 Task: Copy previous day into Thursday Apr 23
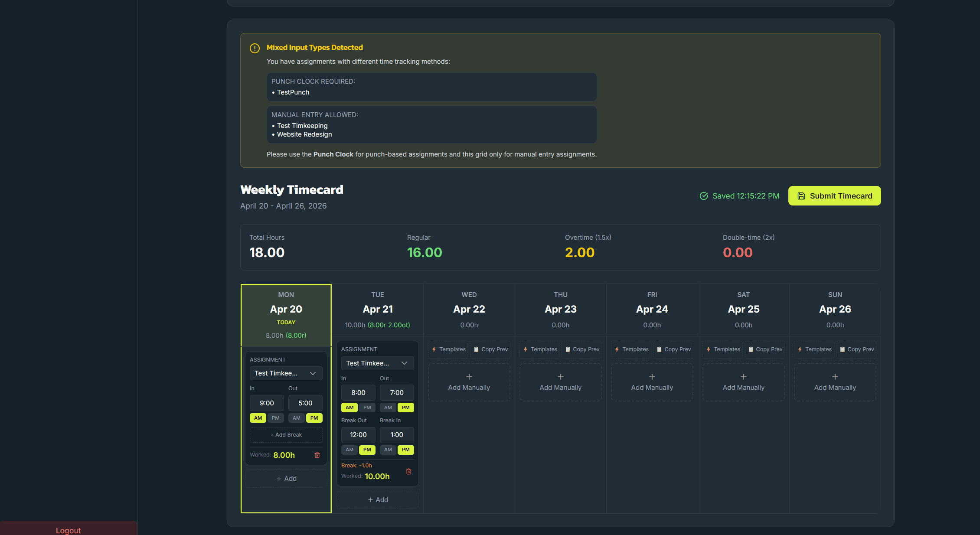coord(581,349)
